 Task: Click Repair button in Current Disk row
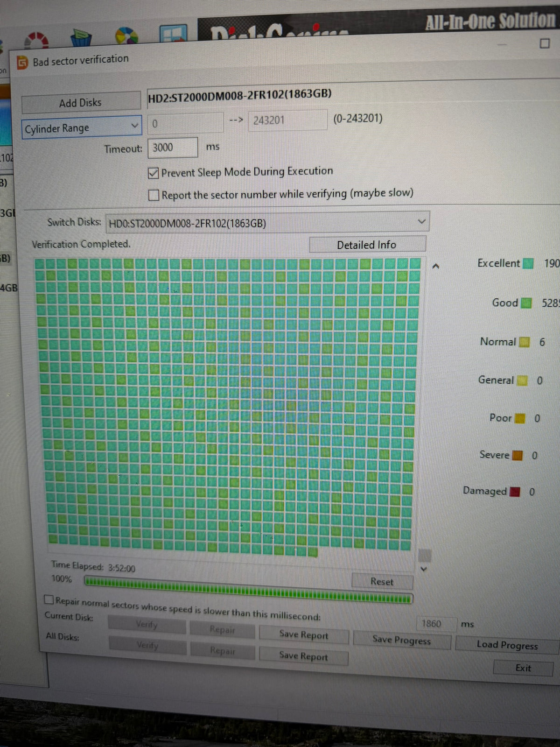[223, 630]
